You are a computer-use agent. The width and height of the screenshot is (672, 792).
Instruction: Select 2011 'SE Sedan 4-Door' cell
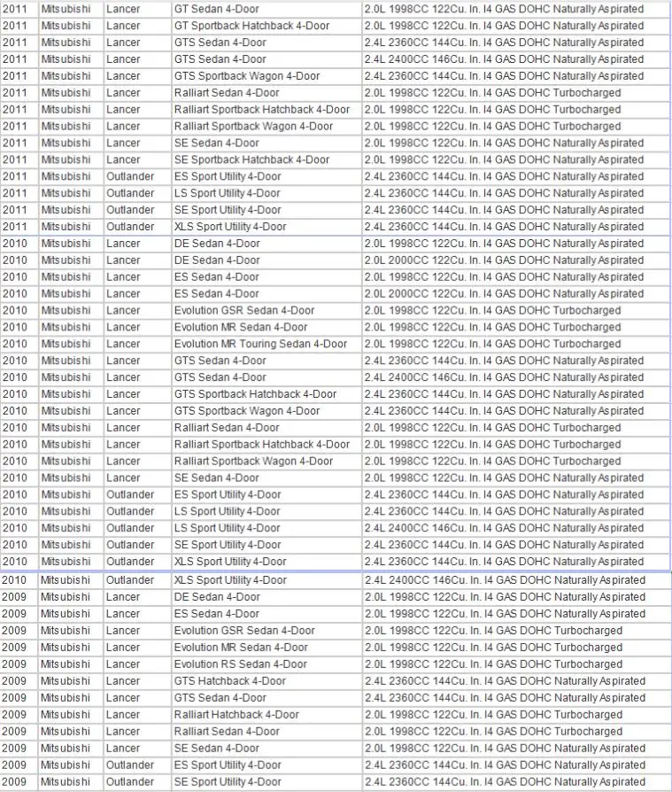pyautogui.click(x=266, y=143)
